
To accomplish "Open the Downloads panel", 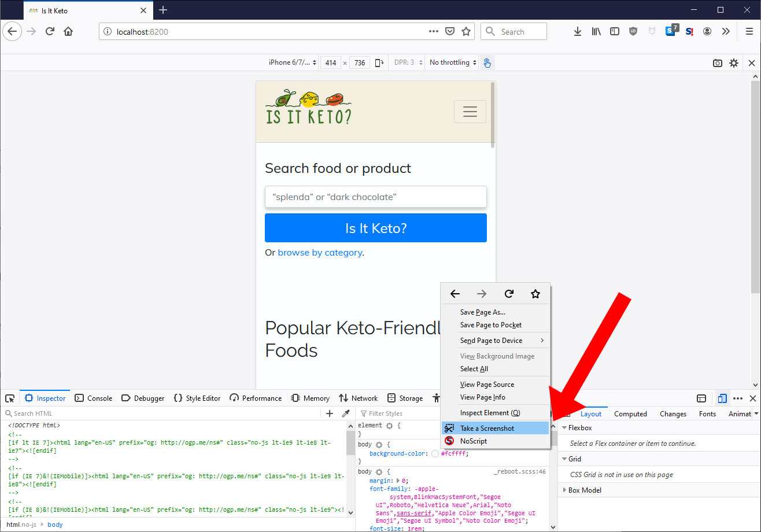I will [x=577, y=32].
